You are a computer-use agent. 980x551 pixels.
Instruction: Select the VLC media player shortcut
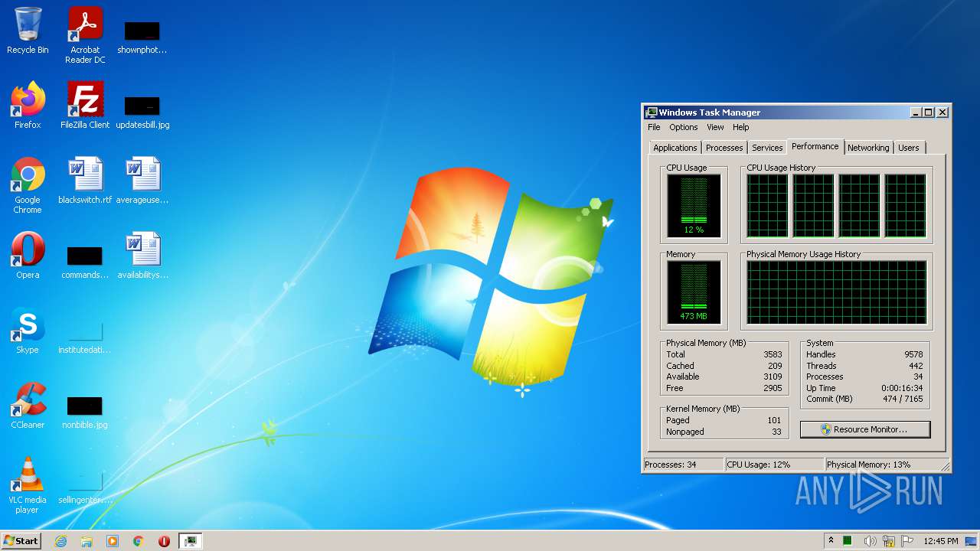28,485
